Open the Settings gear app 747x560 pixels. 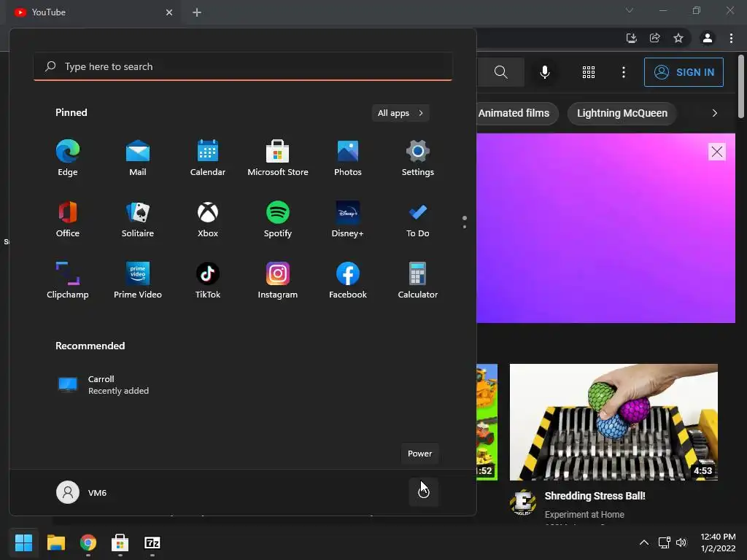click(418, 158)
